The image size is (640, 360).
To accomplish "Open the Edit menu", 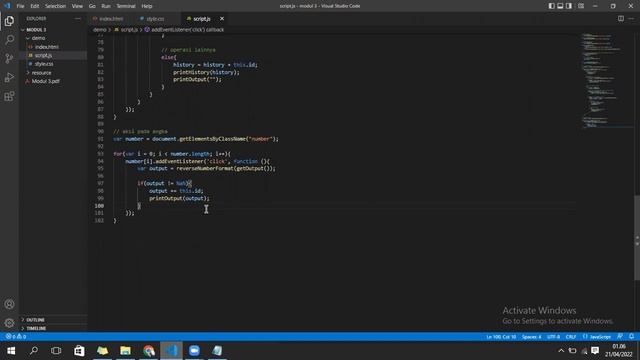I will 35,6.
